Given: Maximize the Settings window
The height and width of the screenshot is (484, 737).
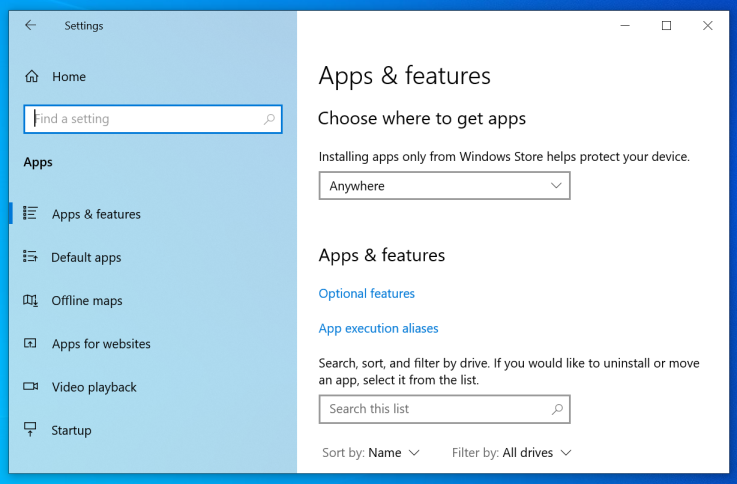Looking at the screenshot, I should tap(666, 25).
